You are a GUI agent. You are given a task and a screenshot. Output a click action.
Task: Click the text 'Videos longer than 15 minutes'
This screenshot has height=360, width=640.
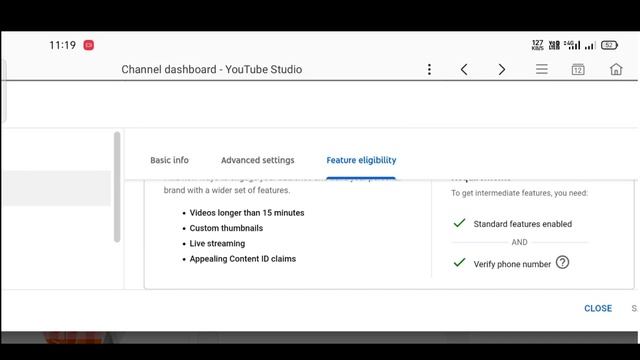point(247,213)
